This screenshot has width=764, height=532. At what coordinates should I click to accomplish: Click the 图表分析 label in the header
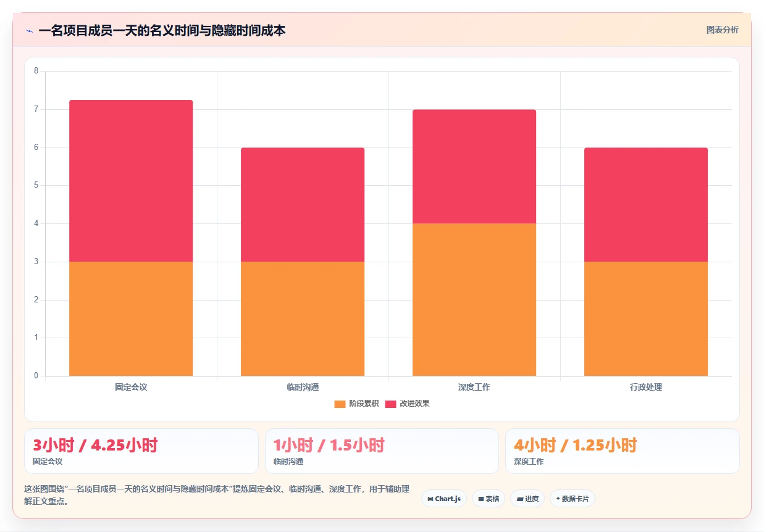coord(722,30)
